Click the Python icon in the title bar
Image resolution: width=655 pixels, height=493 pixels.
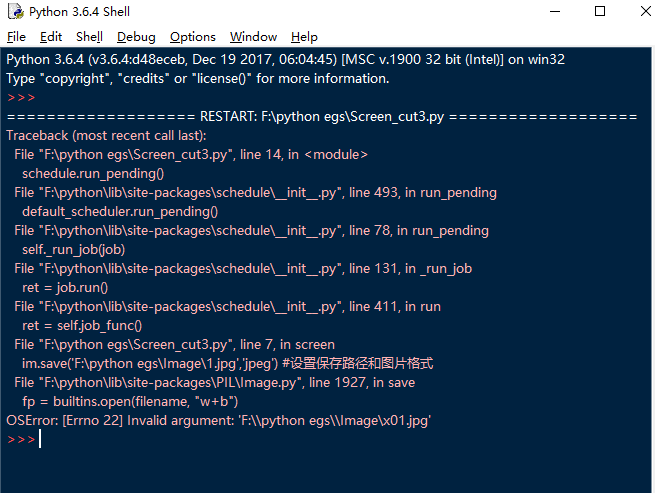pyautogui.click(x=14, y=12)
